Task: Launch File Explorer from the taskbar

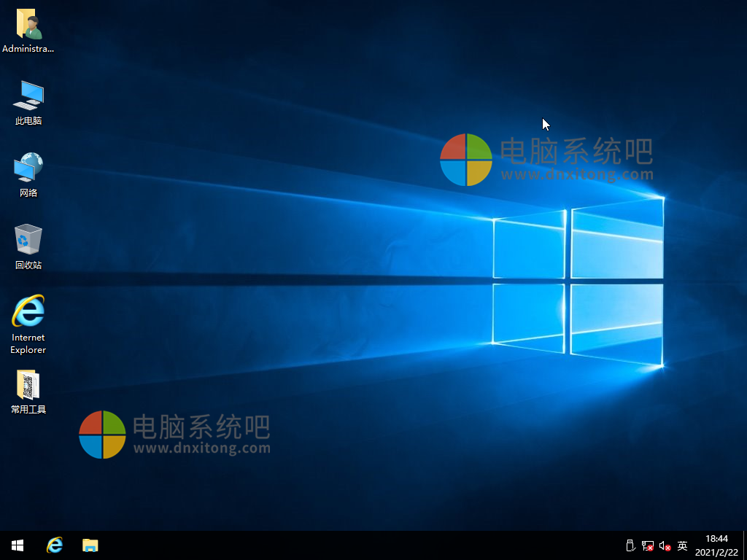Action: coord(90,545)
